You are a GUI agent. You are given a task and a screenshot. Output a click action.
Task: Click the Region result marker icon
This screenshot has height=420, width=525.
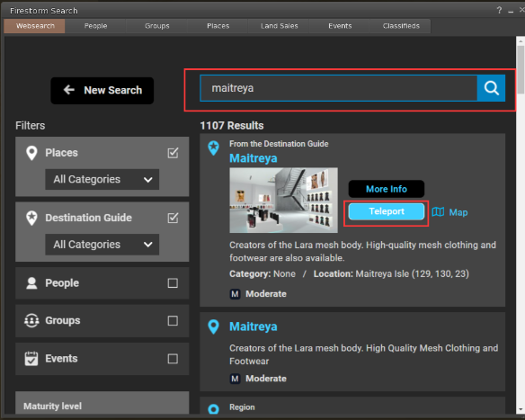click(x=213, y=409)
